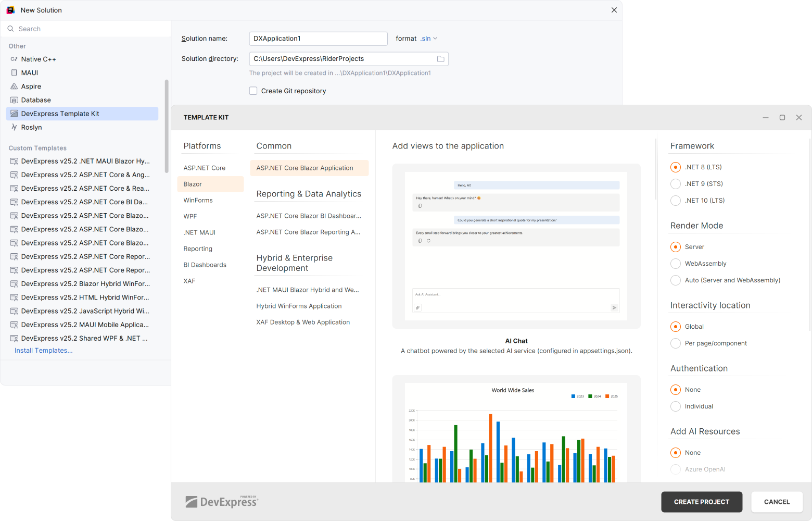Browse for solution directory using folder icon

pyautogui.click(x=440, y=58)
